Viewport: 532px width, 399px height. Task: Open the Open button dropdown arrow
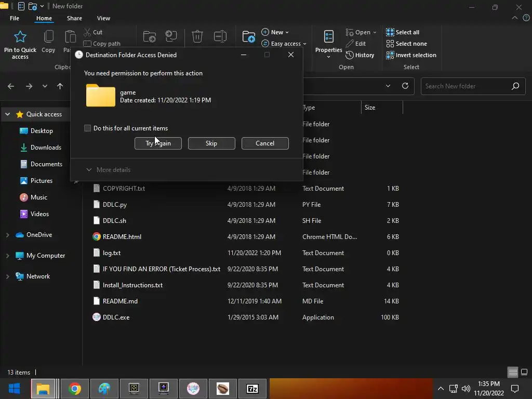click(375, 32)
